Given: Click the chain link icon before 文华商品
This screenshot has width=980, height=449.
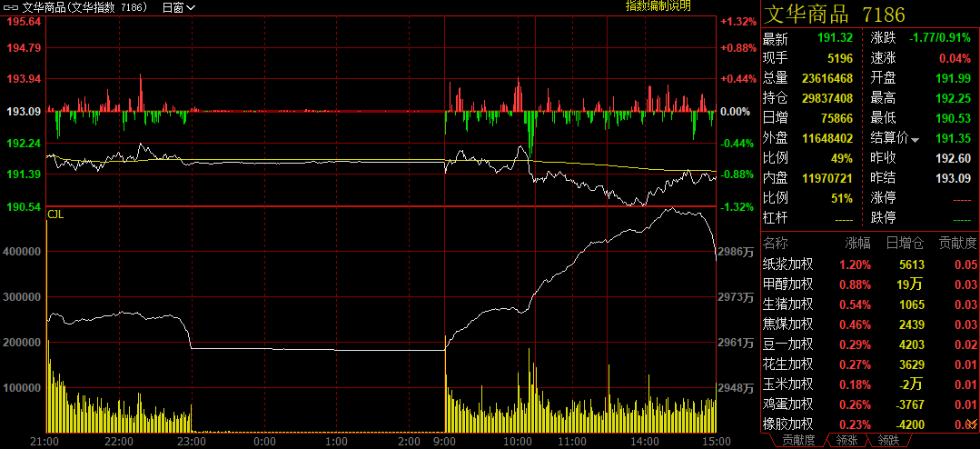Looking at the screenshot, I should click(x=11, y=7).
